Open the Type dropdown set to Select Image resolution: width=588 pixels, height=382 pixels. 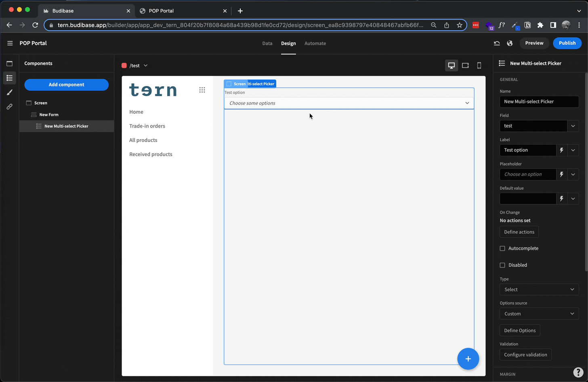click(x=539, y=290)
